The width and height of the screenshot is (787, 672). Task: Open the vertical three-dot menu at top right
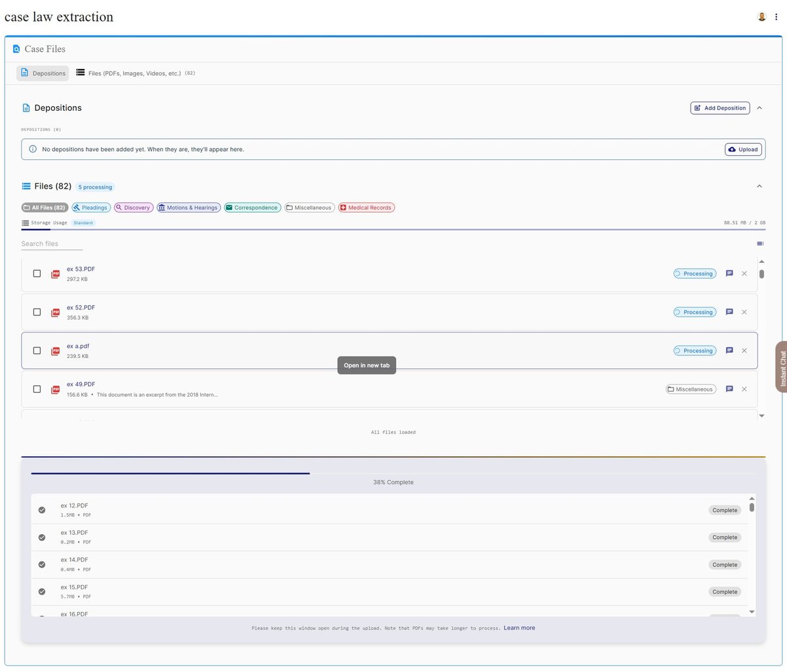tap(776, 17)
